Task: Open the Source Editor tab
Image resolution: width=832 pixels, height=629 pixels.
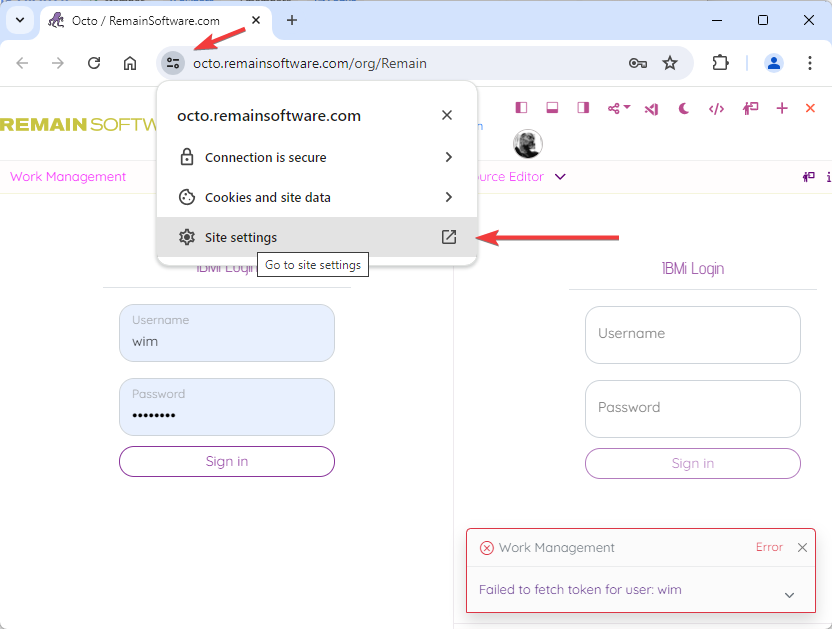Action: pyautogui.click(x=509, y=177)
